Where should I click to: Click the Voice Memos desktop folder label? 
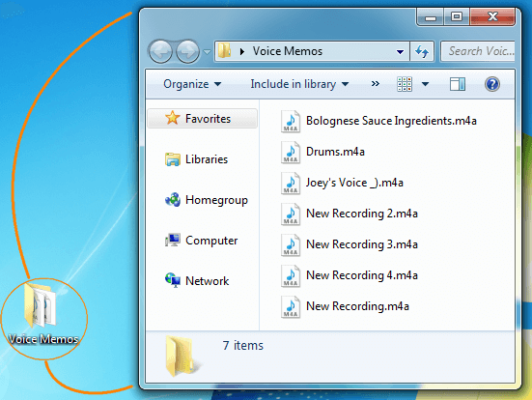43,339
